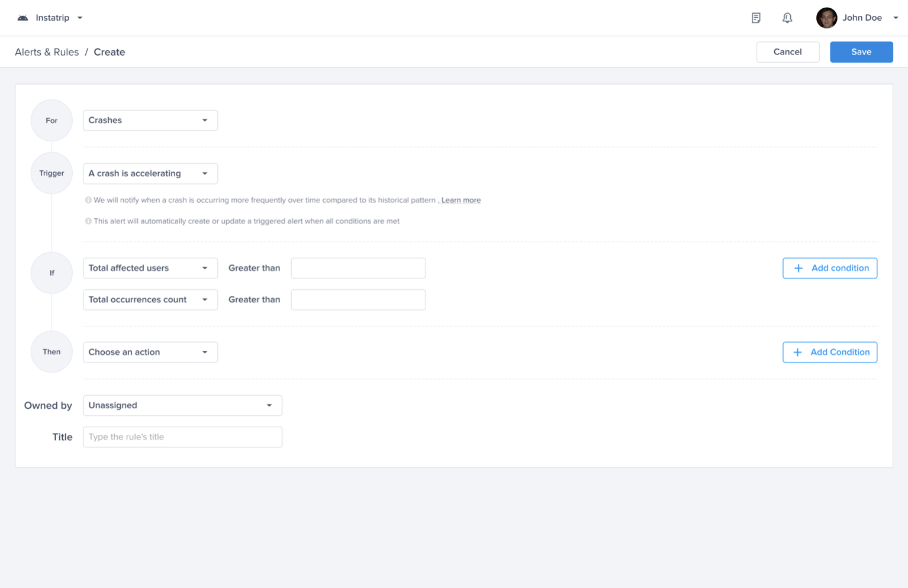The width and height of the screenshot is (908, 588).
Task: Click the info icon beside automatic alert text
Action: click(x=88, y=221)
